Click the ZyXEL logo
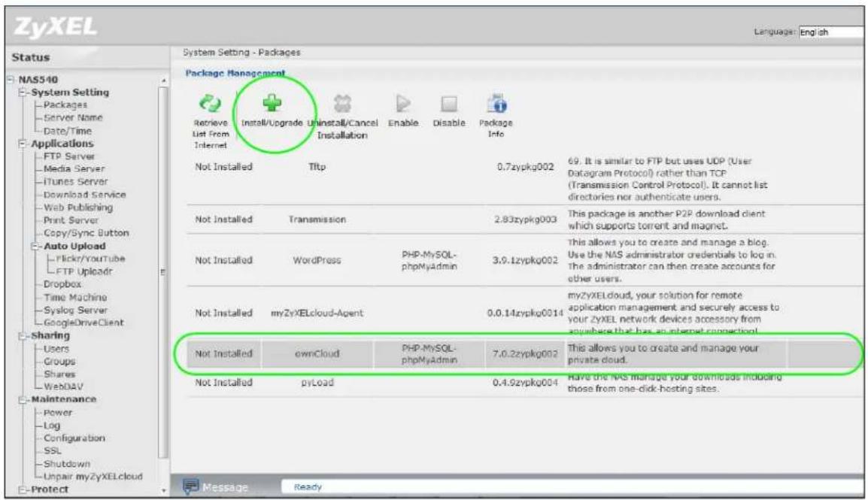 [x=56, y=26]
